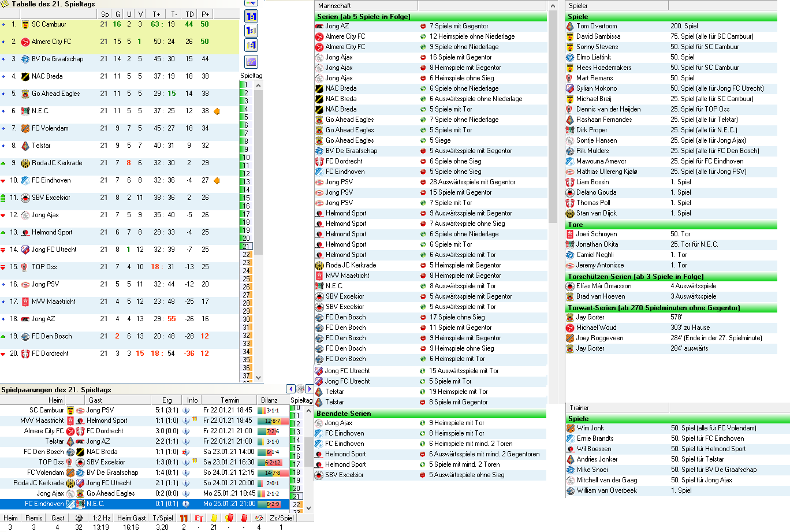The width and height of the screenshot is (790, 532).
Task: Click 'Serien (ab 5 Spiele in Folge)' header
Action: click(430, 16)
